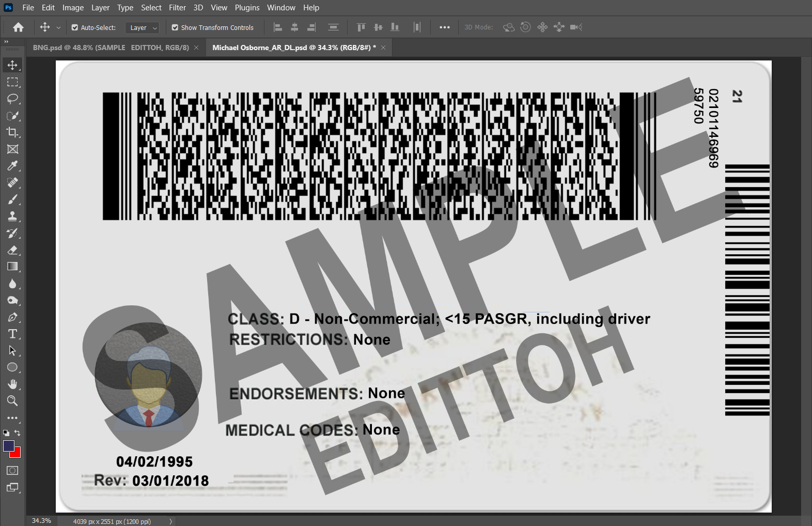
Task: Open the 3D menu
Action: [198, 8]
